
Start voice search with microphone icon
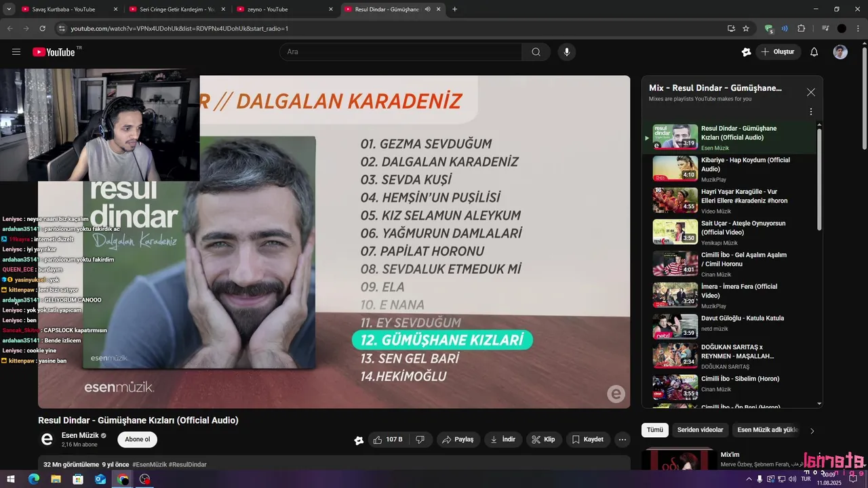pyautogui.click(x=567, y=52)
